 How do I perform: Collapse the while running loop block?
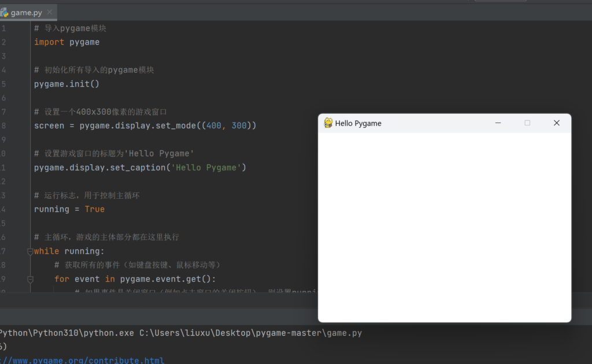pos(30,251)
